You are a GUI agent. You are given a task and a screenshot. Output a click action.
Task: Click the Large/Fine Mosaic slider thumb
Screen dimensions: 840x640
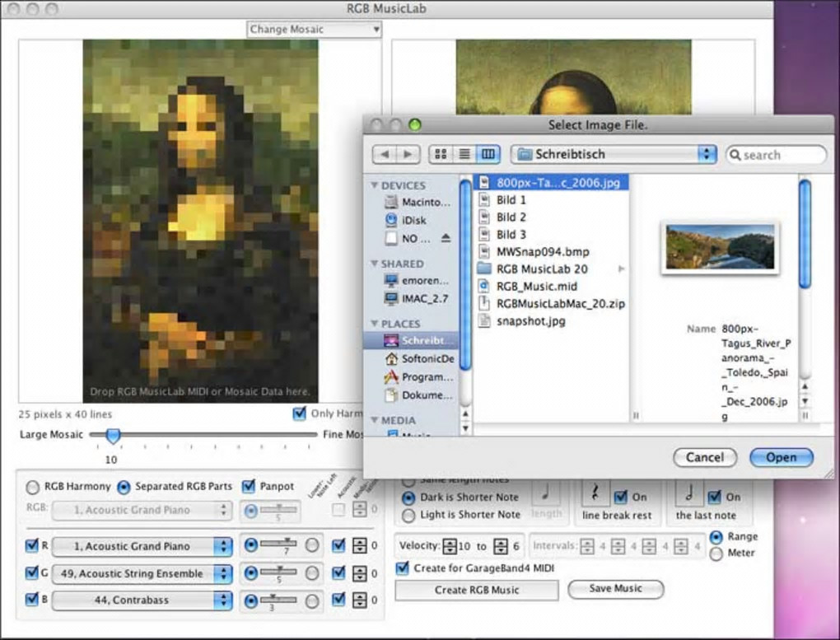click(x=113, y=435)
